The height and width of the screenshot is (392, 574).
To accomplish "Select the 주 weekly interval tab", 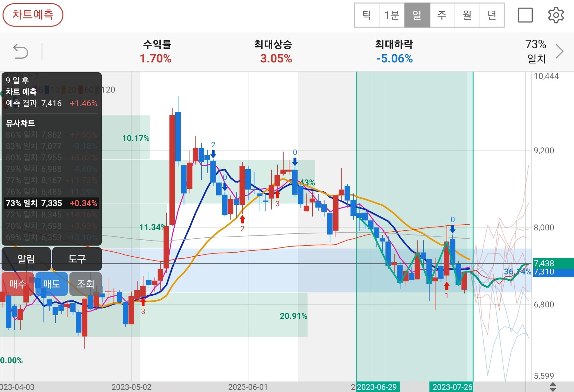I will [x=442, y=15].
